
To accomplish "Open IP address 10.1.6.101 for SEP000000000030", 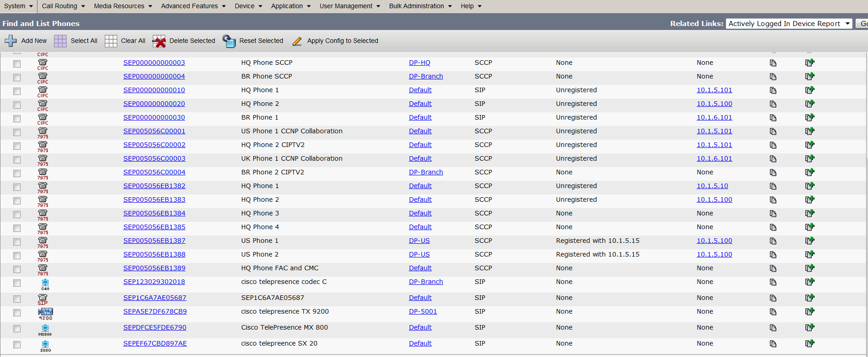I will tap(714, 117).
